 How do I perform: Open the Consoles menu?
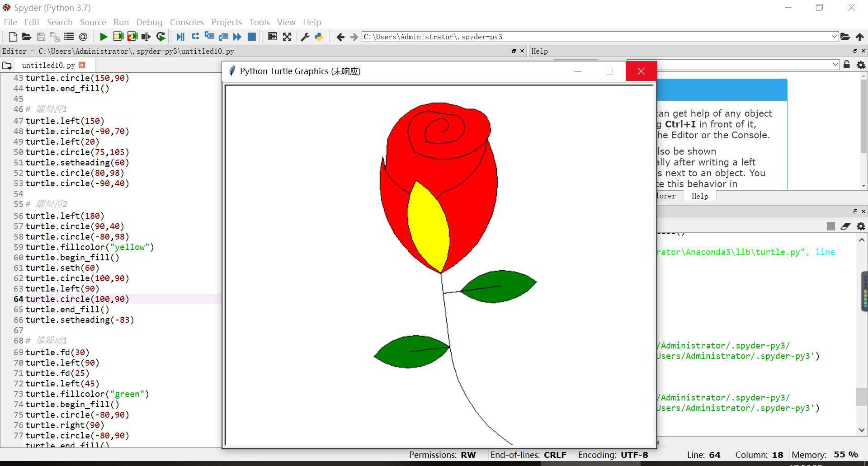pyautogui.click(x=187, y=22)
